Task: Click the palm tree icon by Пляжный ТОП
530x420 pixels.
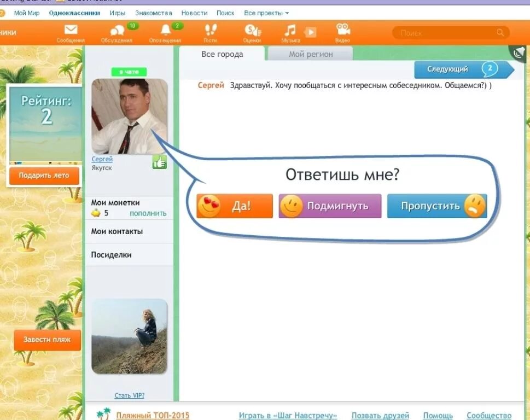Action: [103, 413]
